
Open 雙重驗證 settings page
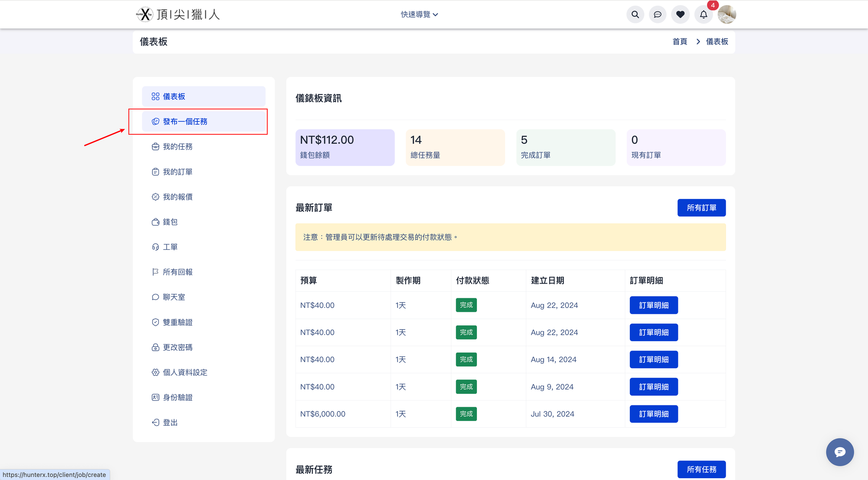click(x=178, y=323)
